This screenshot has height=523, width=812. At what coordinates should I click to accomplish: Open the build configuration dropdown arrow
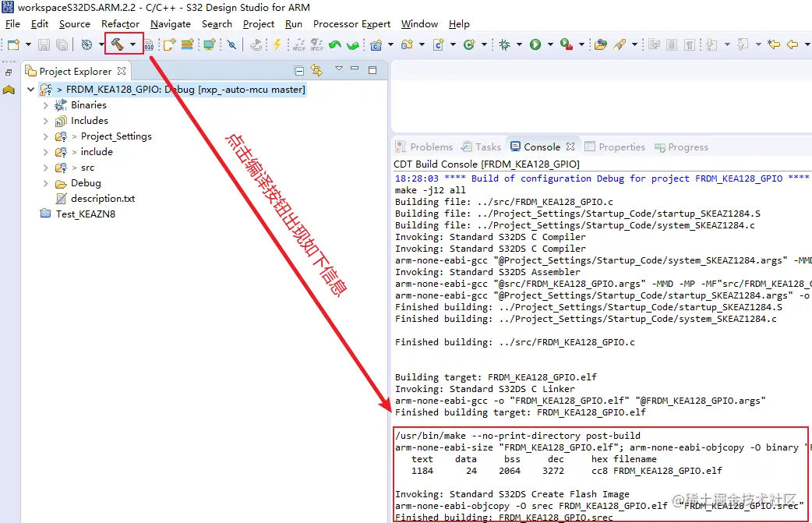pyautogui.click(x=101, y=44)
